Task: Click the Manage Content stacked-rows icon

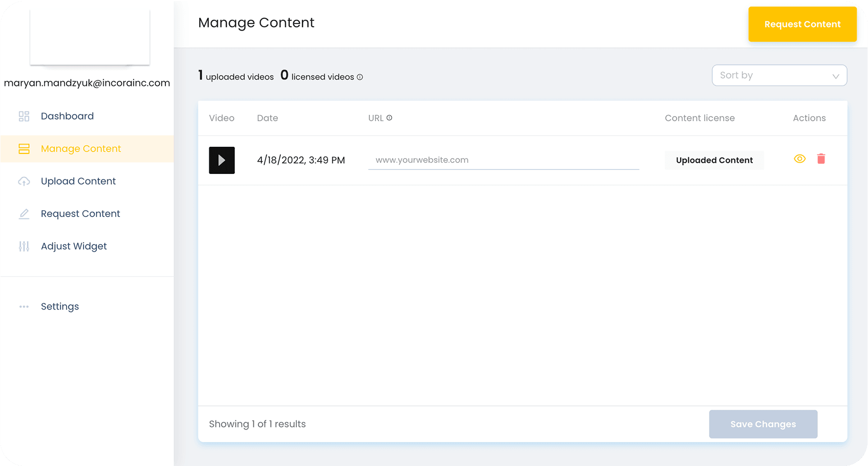Action: [24, 149]
